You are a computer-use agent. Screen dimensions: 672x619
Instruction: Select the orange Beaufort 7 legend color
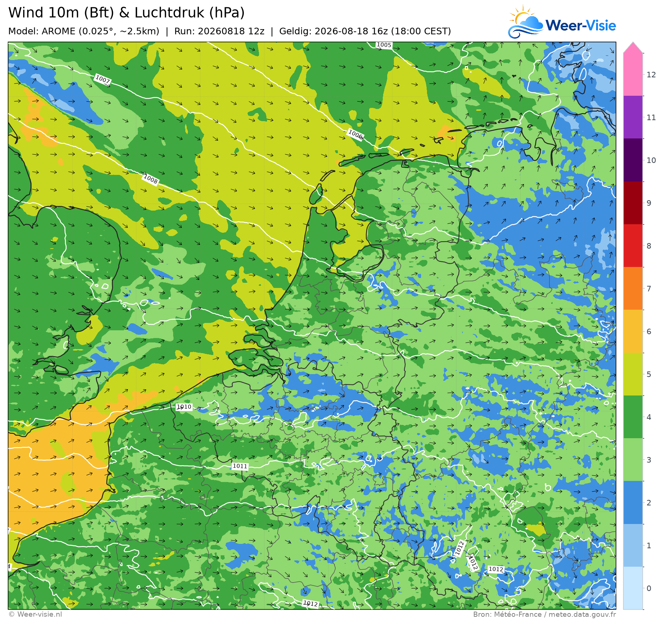(x=633, y=288)
